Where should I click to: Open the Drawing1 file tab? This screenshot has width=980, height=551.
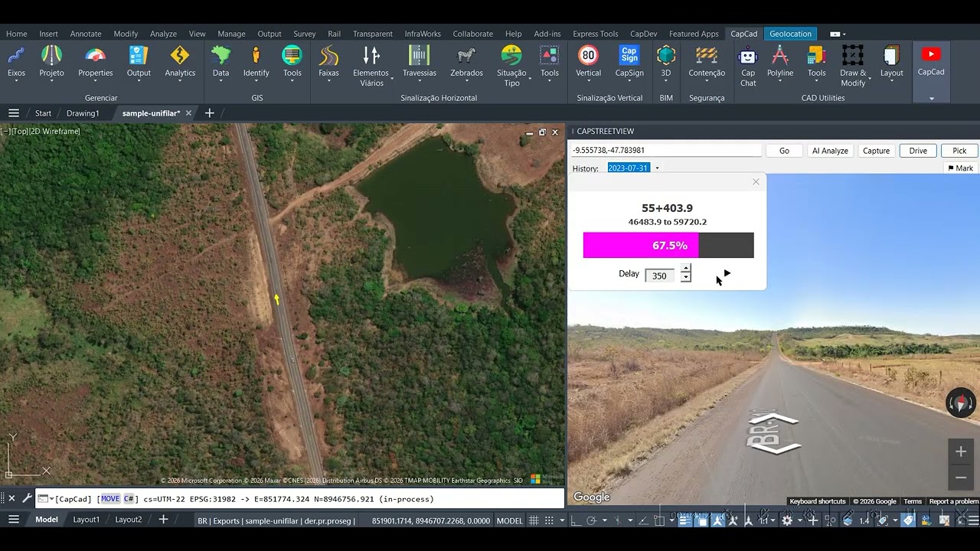(x=83, y=113)
